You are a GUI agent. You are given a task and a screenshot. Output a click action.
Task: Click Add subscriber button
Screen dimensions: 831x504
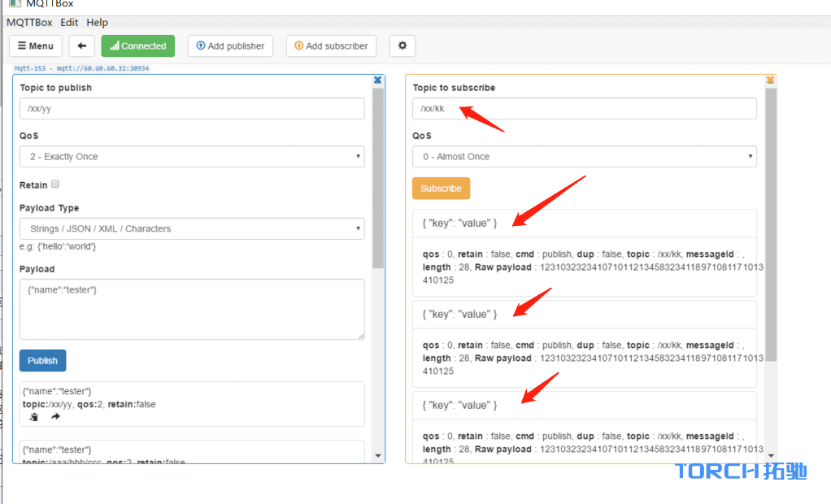click(x=331, y=46)
